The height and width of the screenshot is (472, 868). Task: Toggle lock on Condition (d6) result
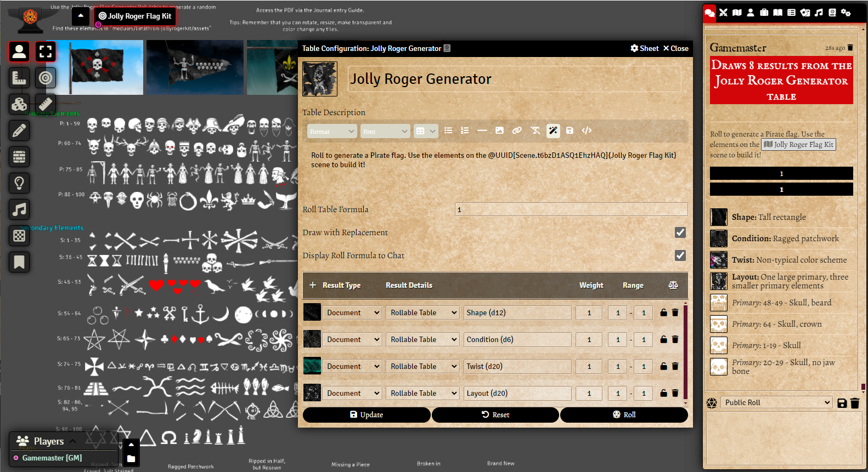click(663, 339)
